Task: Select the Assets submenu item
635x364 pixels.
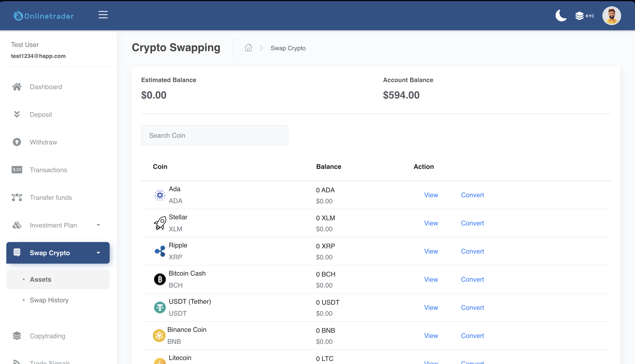Action: (x=58, y=279)
